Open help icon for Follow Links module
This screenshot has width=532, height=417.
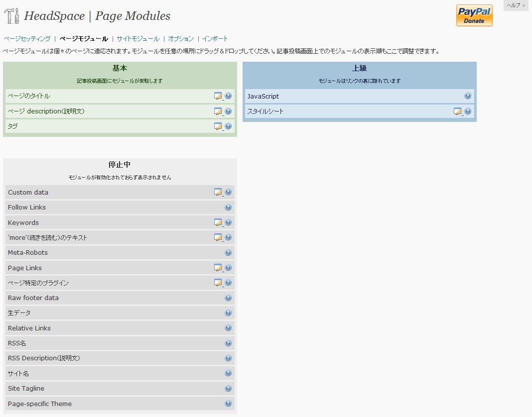pos(228,207)
